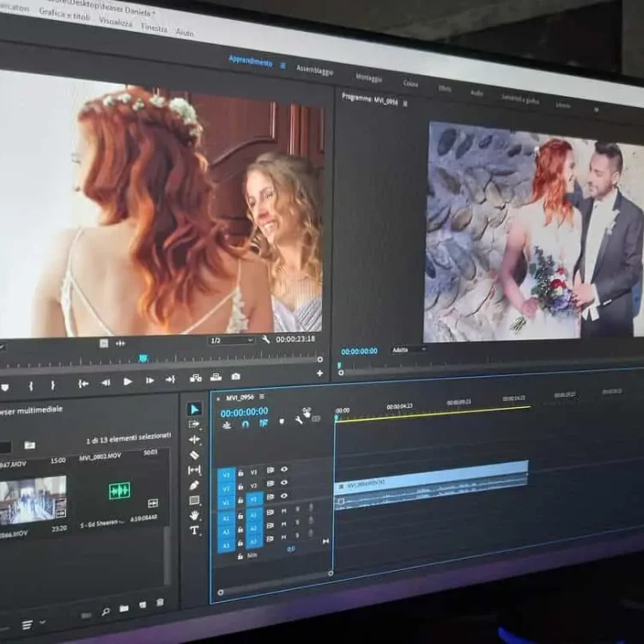Screen dimensions: 644x644
Task: Show overflow workspaces chevron
Action: point(596,110)
